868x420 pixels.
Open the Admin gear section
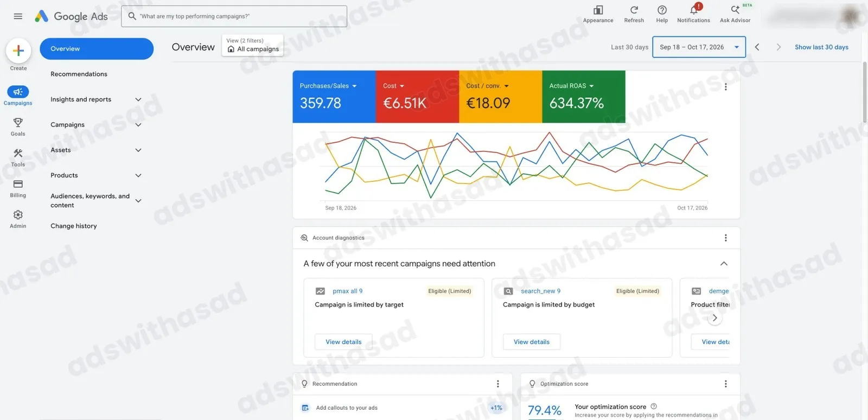(18, 219)
